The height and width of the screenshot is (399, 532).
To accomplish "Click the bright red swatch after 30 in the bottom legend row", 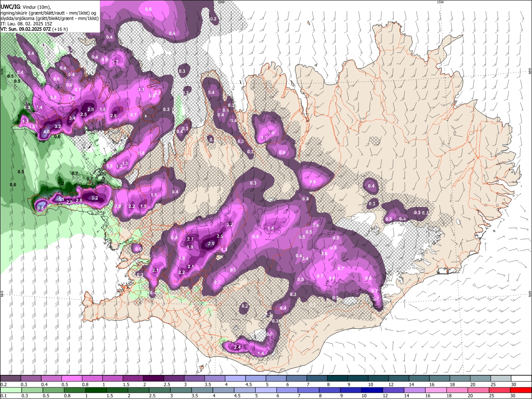I will pyautogui.click(x=521, y=390).
